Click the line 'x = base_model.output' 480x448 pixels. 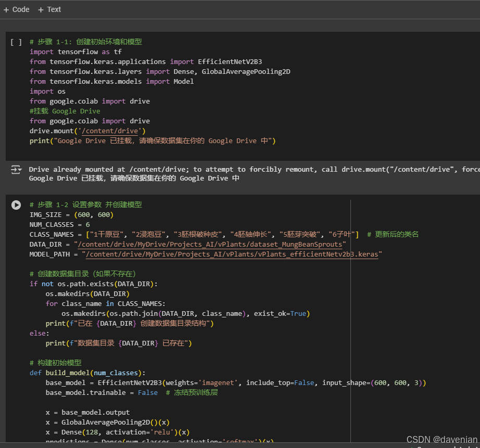[x=87, y=413]
